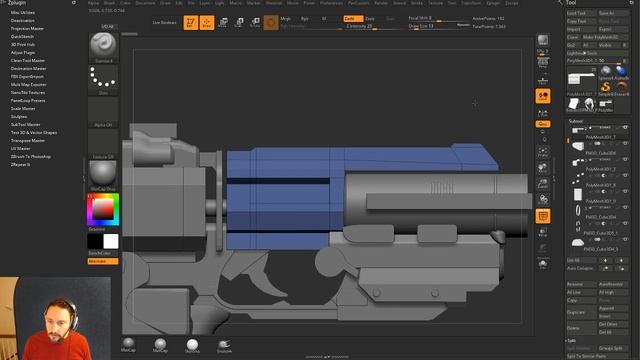Click the BPR render icon

[x=543, y=40]
